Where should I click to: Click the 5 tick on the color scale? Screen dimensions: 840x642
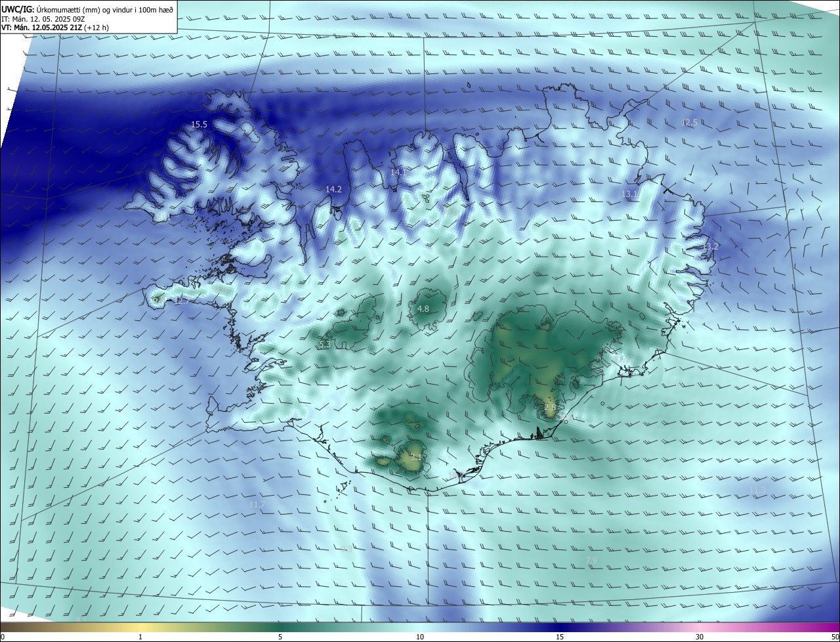coord(280,637)
